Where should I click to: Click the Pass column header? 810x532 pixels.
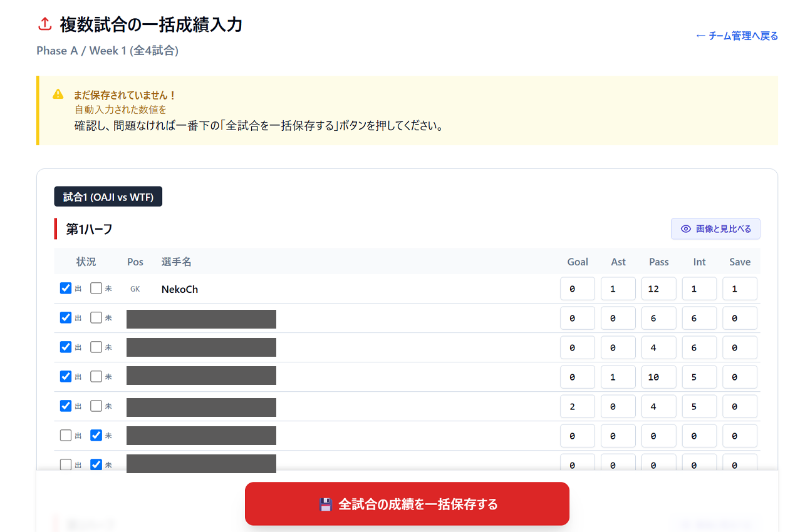(x=659, y=262)
